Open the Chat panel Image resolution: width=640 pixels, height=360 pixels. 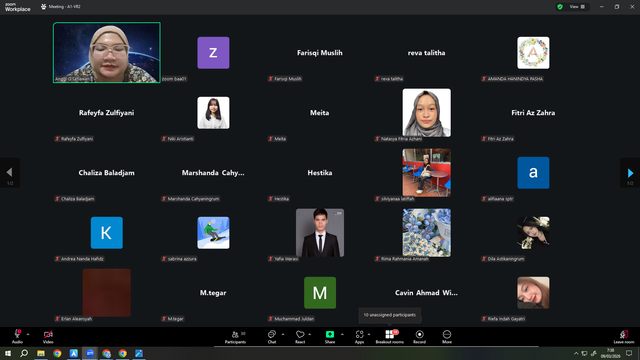tap(272, 337)
